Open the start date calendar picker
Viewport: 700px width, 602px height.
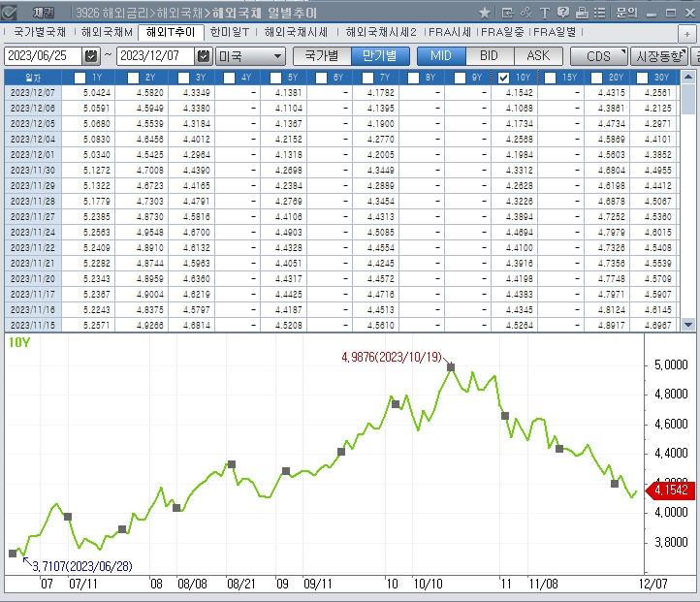90,56
